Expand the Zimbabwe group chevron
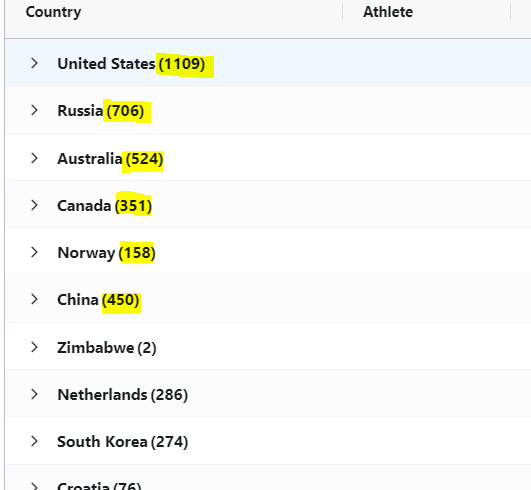Image resolution: width=531 pixels, height=490 pixels. pos(34,347)
